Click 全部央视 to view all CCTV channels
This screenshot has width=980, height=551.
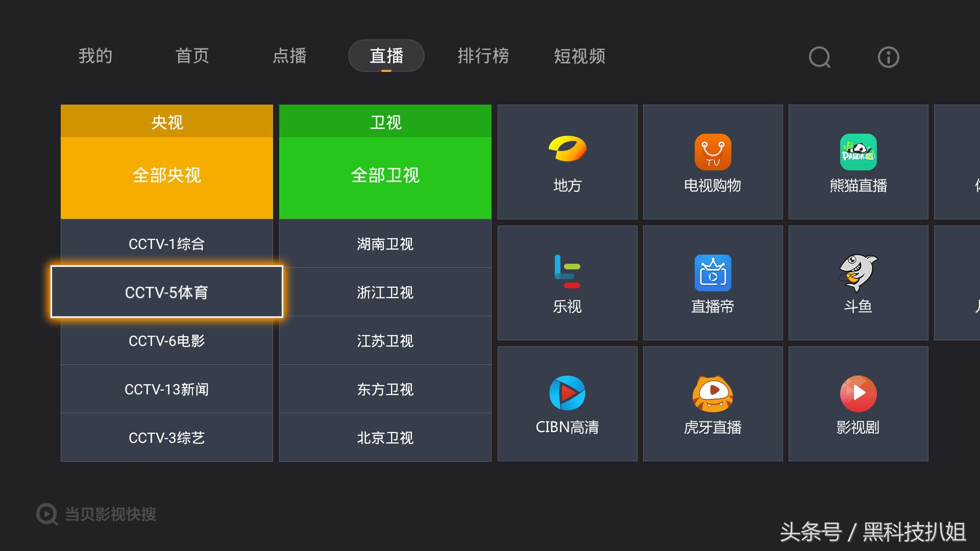166,176
